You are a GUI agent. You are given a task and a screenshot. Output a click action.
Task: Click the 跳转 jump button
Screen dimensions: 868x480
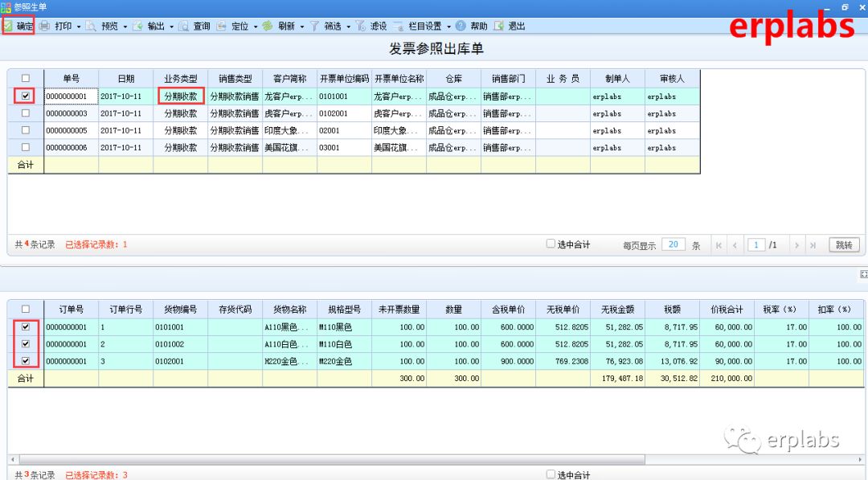point(844,245)
